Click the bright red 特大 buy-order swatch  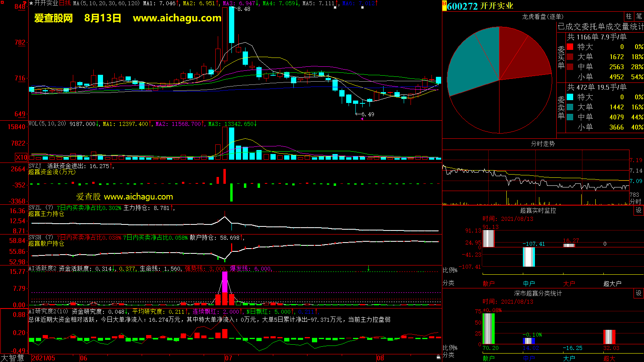[570, 47]
